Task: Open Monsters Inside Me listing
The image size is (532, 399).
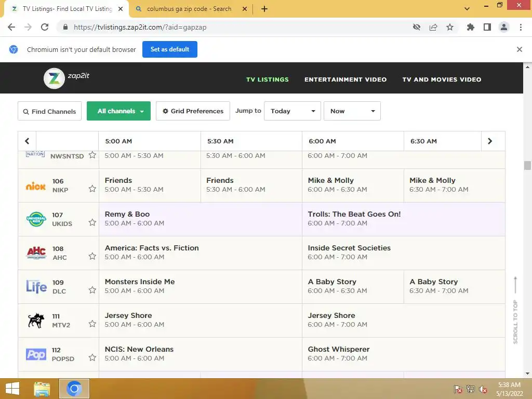Action: point(201,287)
